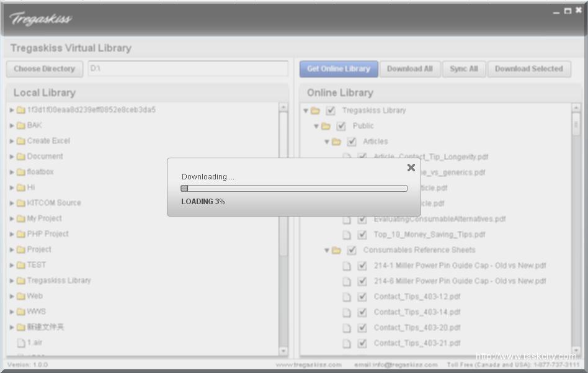Click the Create Excel folder icon

(21, 141)
